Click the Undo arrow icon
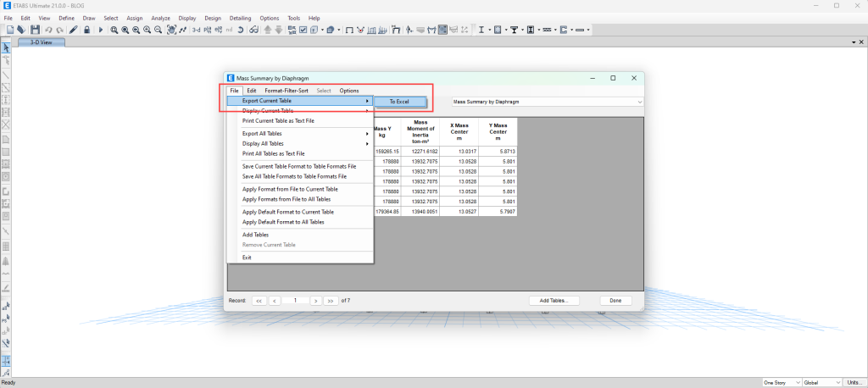868x388 pixels. point(48,30)
